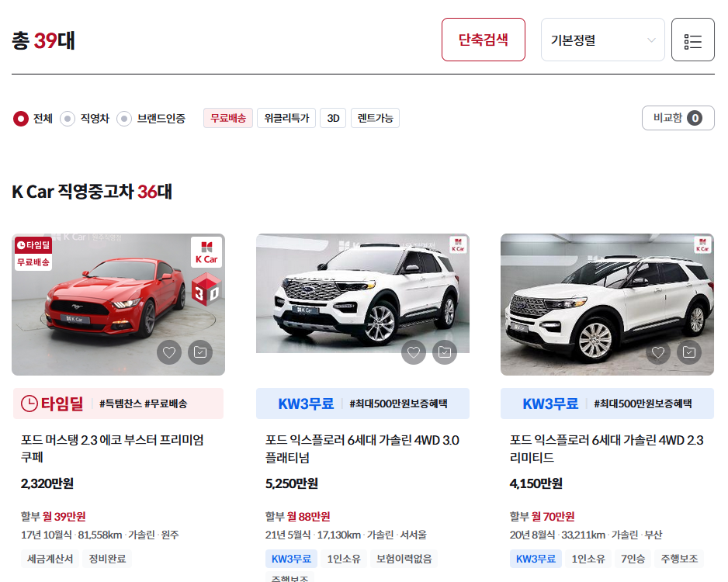
Task: Click the 총 39대 total count
Action: click(43, 40)
